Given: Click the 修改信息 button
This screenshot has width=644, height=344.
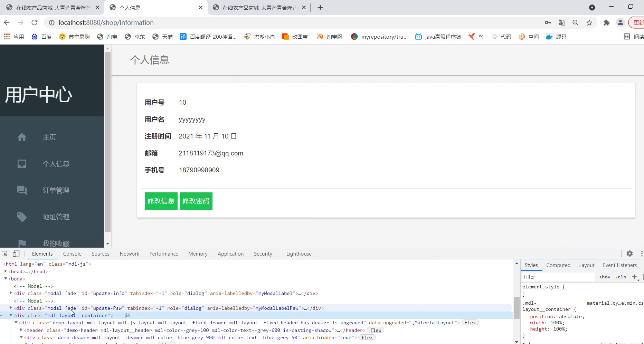Looking at the screenshot, I should click(x=161, y=201).
